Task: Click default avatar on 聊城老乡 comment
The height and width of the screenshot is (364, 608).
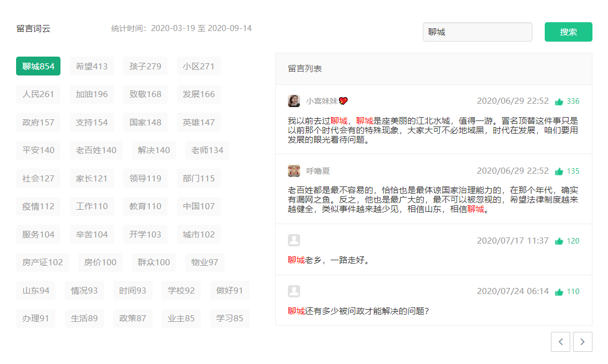Action: [294, 240]
